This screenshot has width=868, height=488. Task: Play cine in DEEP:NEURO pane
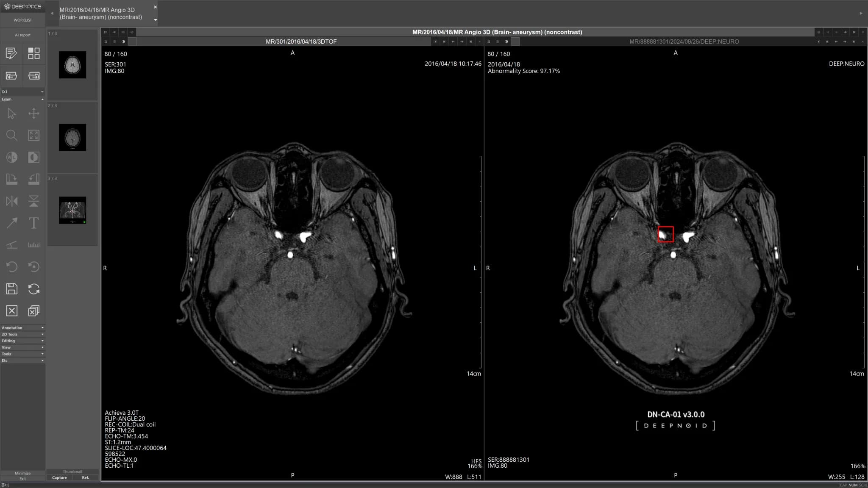(818, 42)
